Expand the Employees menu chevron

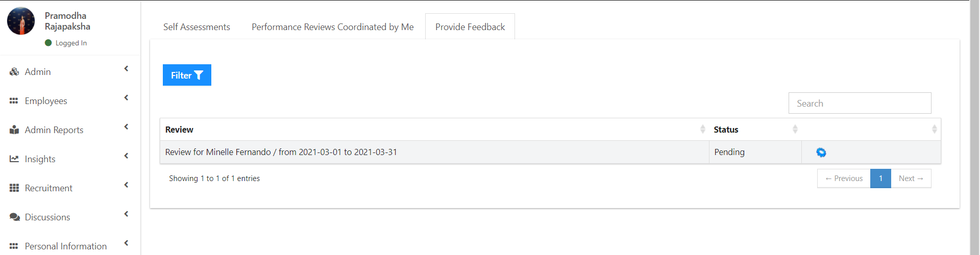tap(126, 98)
